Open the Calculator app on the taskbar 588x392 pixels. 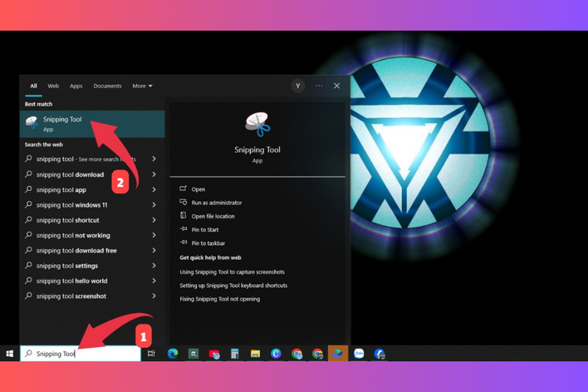pyautogui.click(x=234, y=353)
